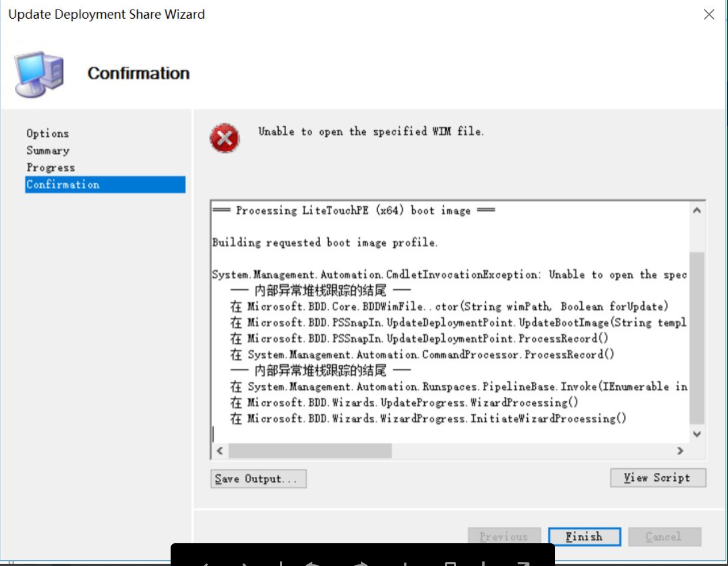Image resolution: width=728 pixels, height=566 pixels.
Task: Open the script with View Script
Action: 657,477
